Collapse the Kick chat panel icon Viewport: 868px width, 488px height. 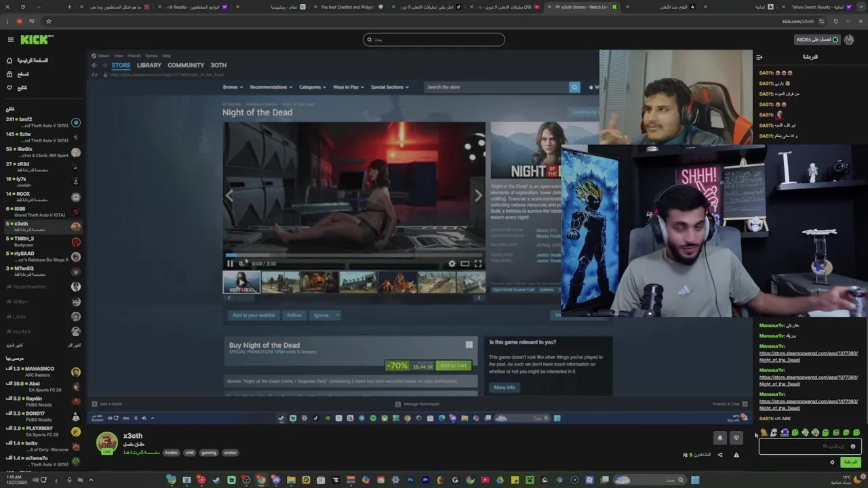click(x=759, y=57)
